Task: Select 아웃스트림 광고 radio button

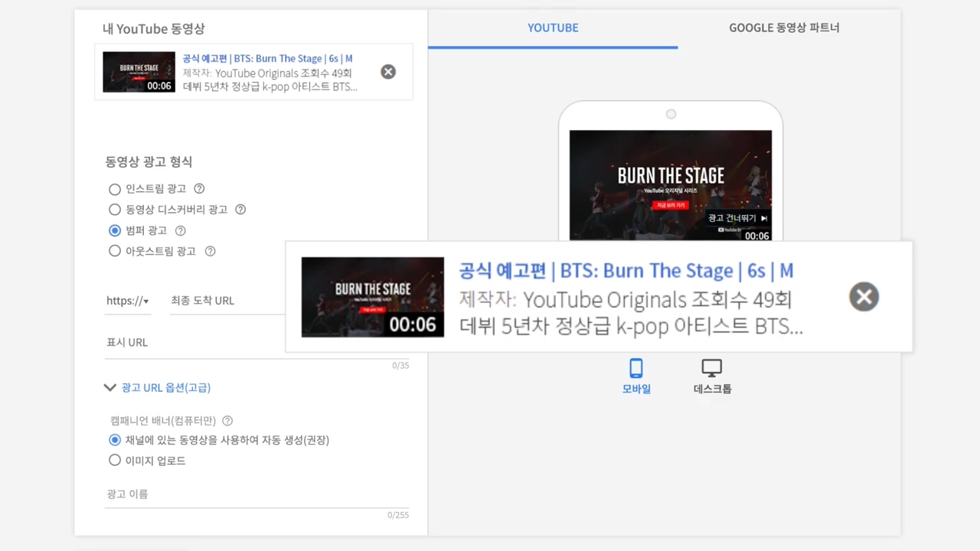Action: tap(115, 251)
